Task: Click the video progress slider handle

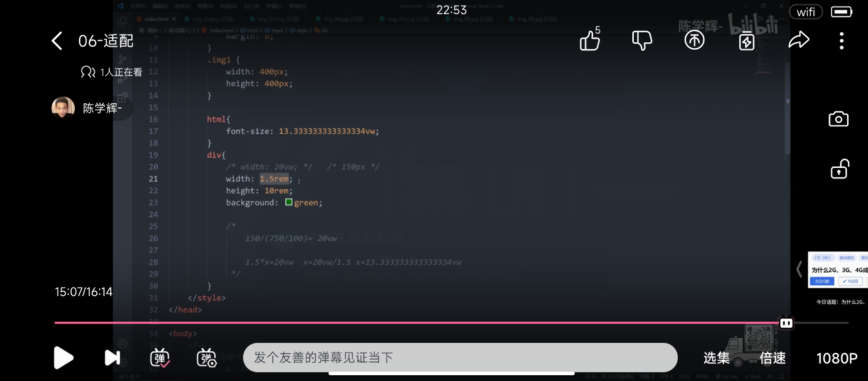Action: pos(786,323)
